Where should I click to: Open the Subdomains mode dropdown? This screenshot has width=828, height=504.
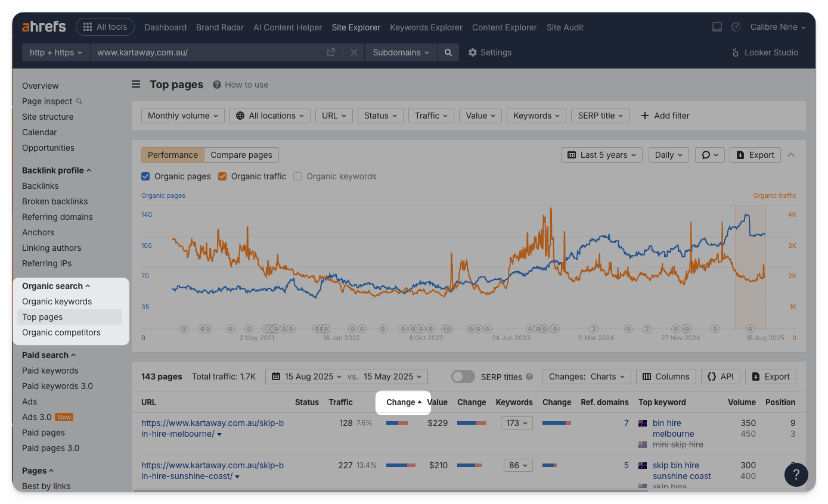pos(401,52)
